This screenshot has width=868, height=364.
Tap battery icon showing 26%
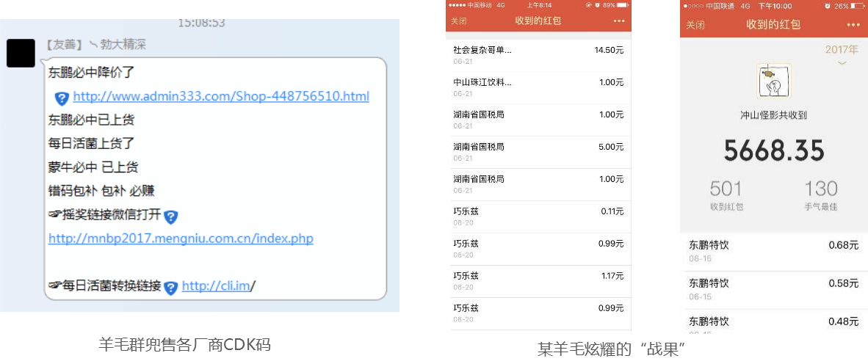tap(858, 6)
